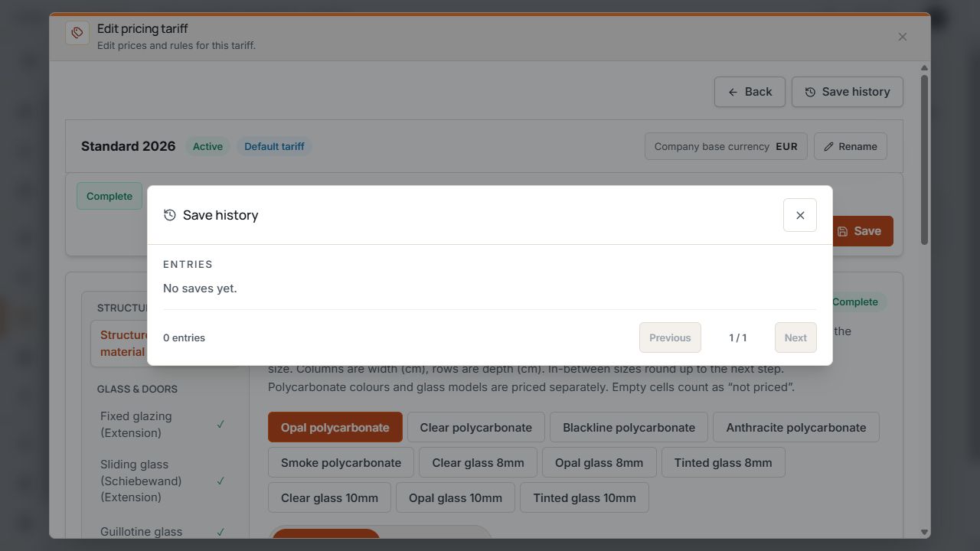The height and width of the screenshot is (551, 980).
Task: Click the vertical scrollbar thumb
Action: tap(924, 160)
